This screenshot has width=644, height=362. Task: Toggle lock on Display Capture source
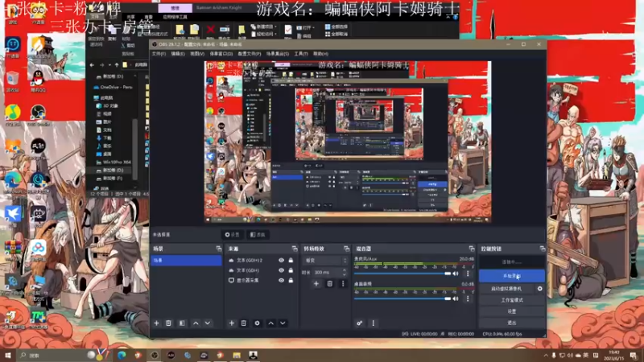(291, 280)
